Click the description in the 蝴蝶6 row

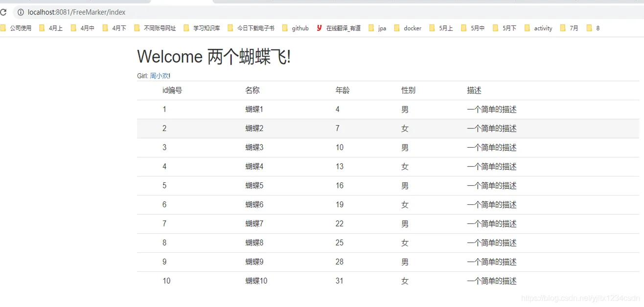492,205
